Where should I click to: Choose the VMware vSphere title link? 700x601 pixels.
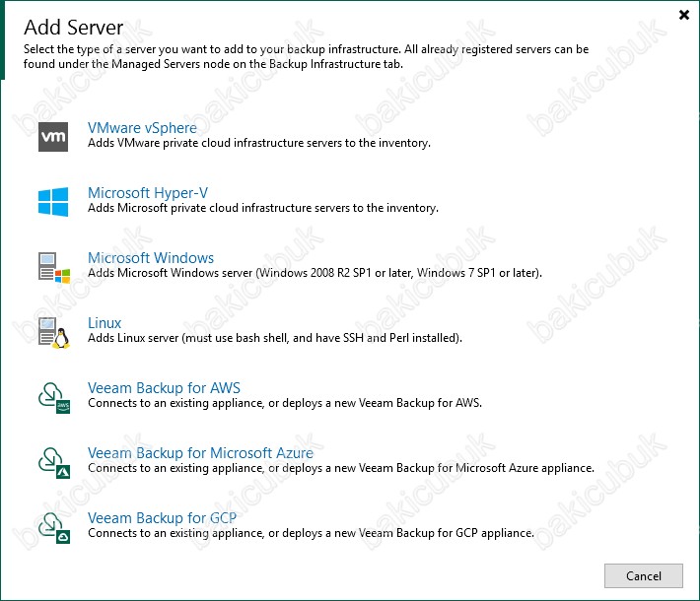coord(142,128)
